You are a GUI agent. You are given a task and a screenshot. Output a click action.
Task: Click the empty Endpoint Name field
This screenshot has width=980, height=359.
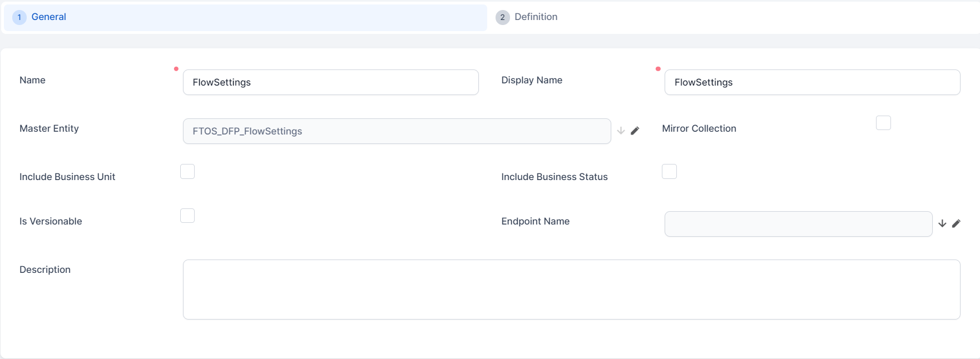point(798,224)
